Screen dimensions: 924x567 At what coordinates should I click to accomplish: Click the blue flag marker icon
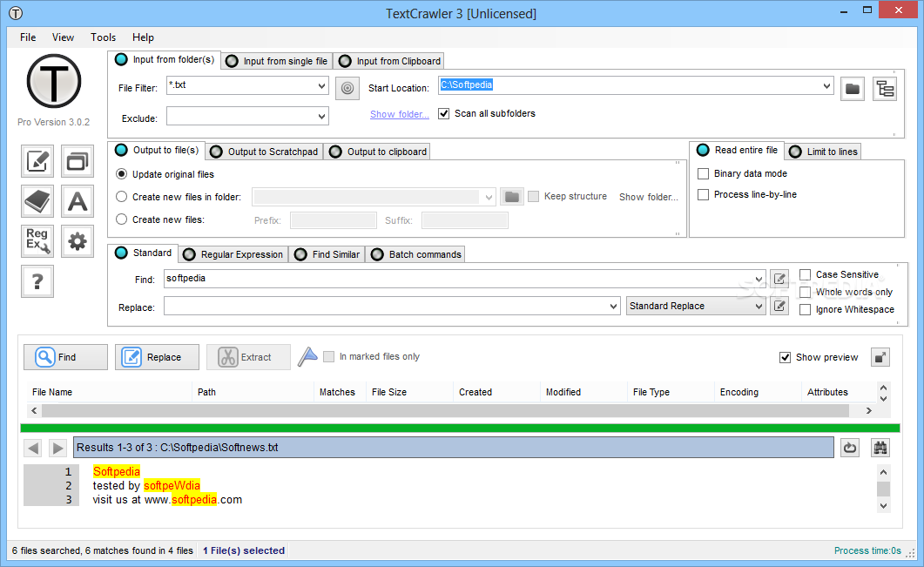[x=307, y=356]
